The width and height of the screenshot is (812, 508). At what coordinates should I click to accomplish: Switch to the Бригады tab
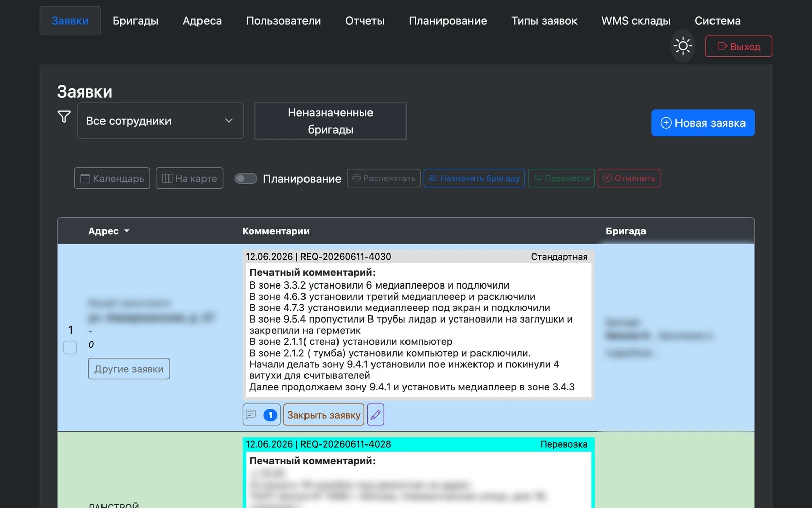136,21
